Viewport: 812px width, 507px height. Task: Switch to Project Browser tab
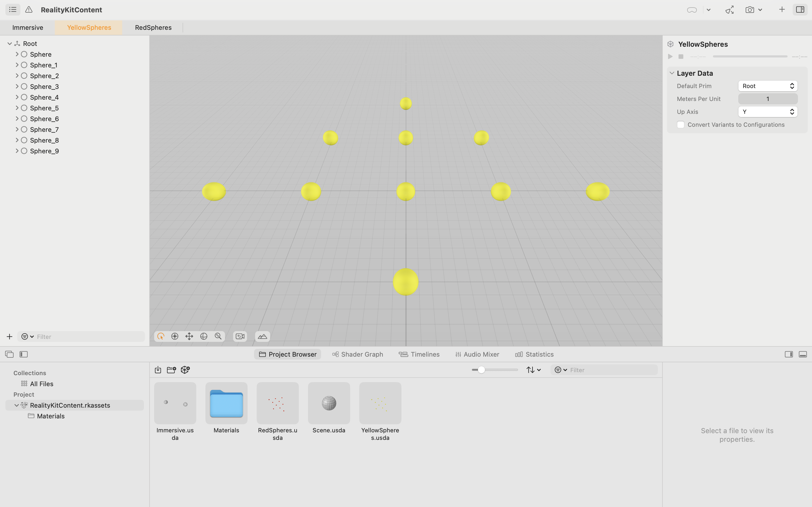(x=288, y=354)
